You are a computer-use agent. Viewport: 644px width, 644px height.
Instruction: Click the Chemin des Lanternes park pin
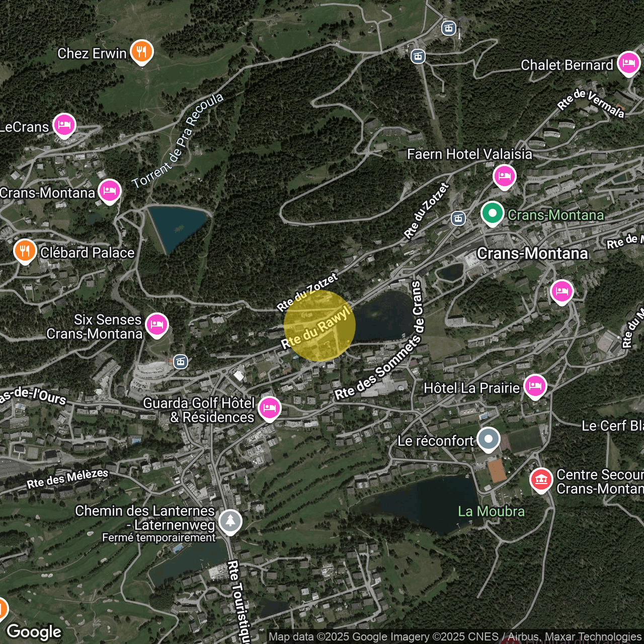click(x=230, y=521)
